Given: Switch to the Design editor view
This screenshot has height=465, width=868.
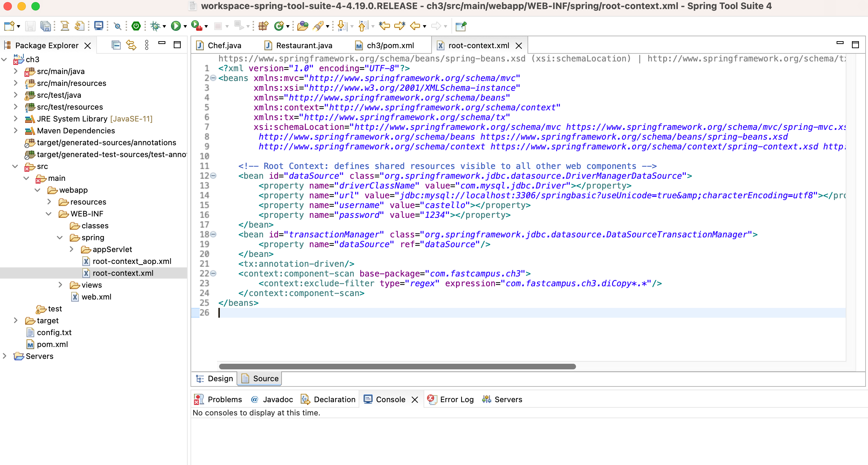Looking at the screenshot, I should click(x=215, y=378).
